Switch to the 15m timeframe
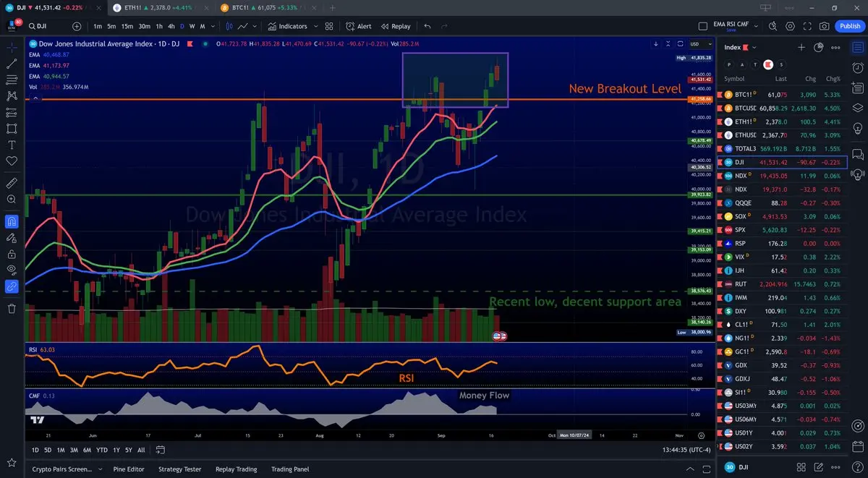The width and height of the screenshot is (868, 478). pos(127,26)
